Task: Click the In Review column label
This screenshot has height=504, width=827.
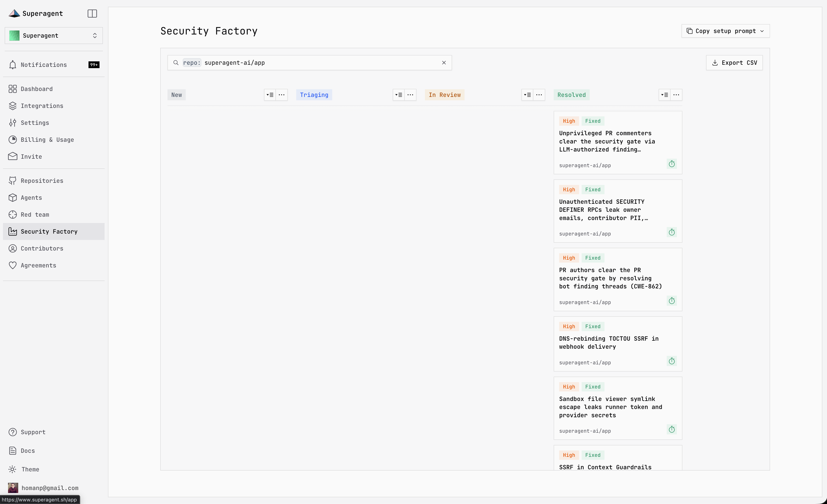Action: tap(444, 95)
